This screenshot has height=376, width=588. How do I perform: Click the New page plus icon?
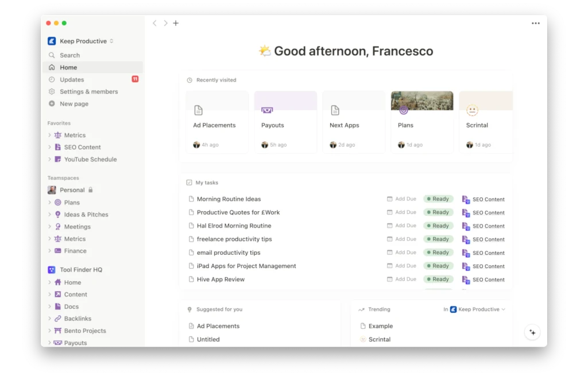(x=52, y=103)
